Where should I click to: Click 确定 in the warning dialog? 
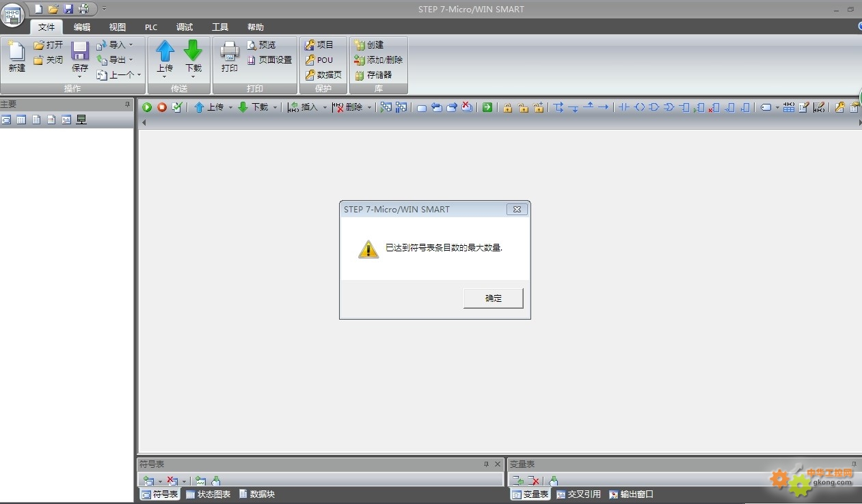(494, 298)
